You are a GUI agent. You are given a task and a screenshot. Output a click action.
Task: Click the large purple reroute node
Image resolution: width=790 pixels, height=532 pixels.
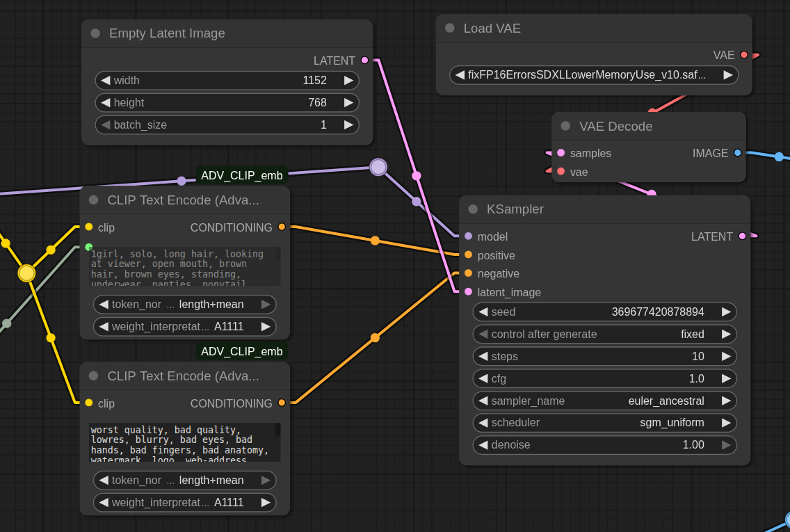coord(378,167)
